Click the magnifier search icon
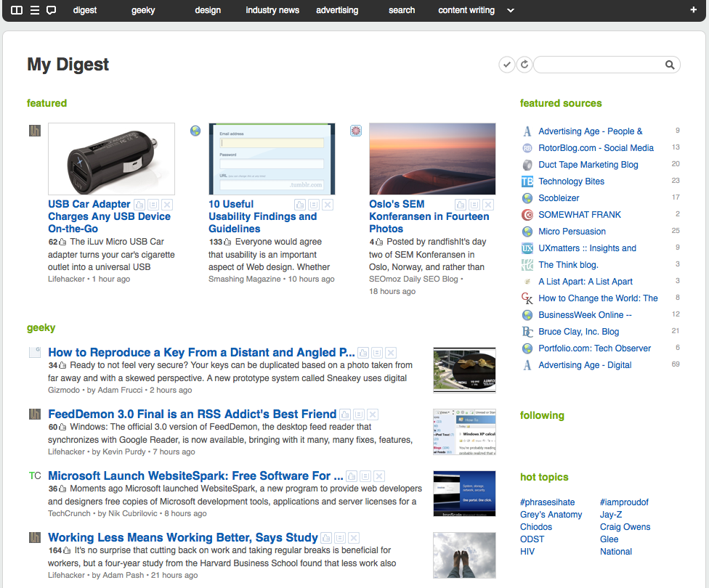Image resolution: width=709 pixels, height=588 pixels. [x=670, y=65]
